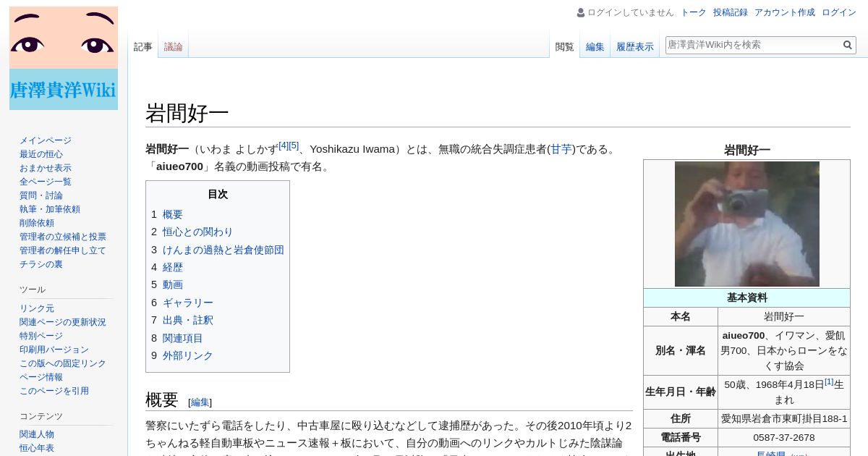Open ページ情報 link
The width and height of the screenshot is (868, 456).
[41, 377]
